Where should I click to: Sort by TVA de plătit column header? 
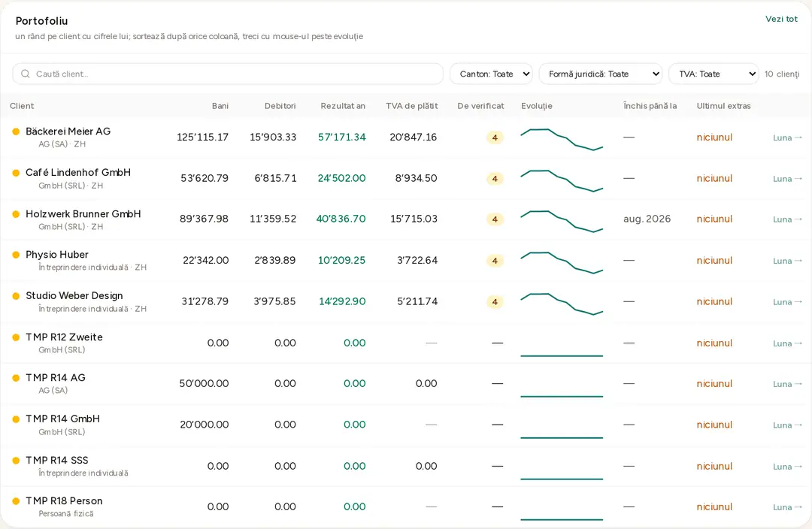412,106
